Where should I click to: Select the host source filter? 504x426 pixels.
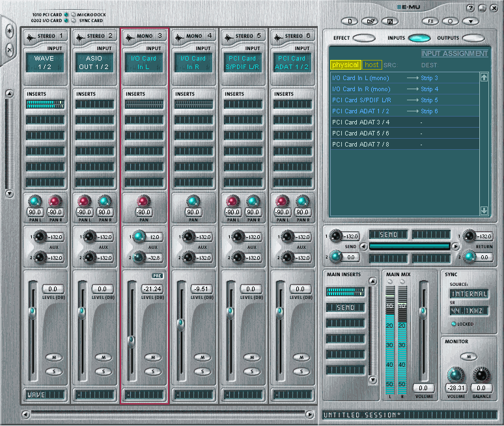(x=372, y=64)
